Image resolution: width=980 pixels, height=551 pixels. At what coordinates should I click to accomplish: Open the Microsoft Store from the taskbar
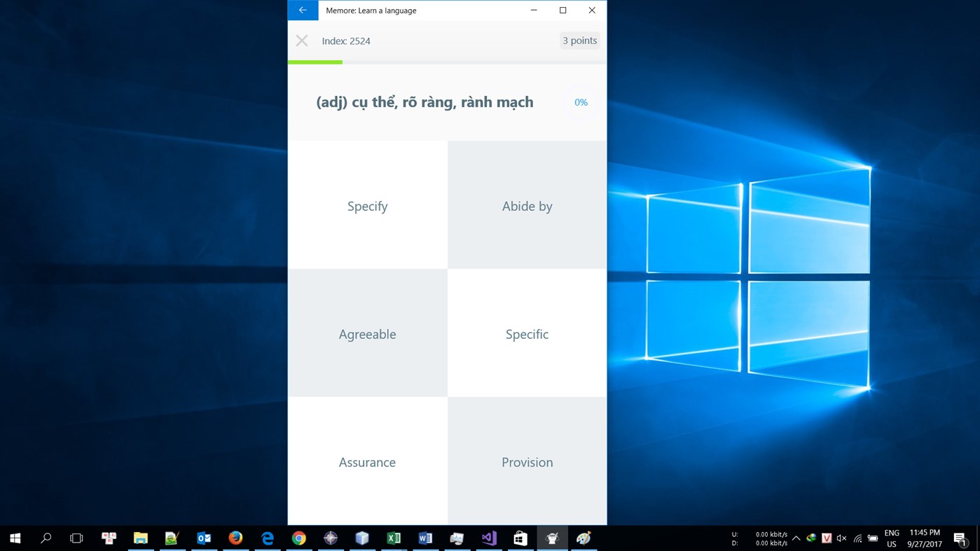[x=520, y=538]
